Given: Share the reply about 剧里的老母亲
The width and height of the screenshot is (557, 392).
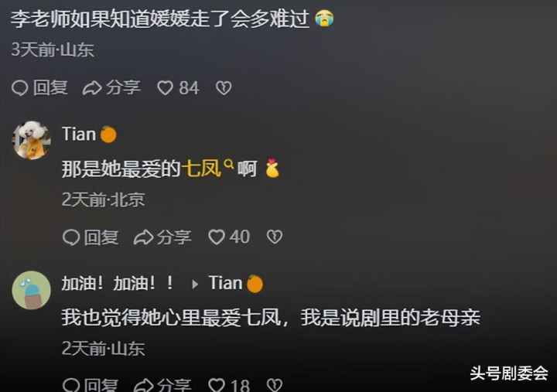Looking at the screenshot, I should (x=162, y=385).
